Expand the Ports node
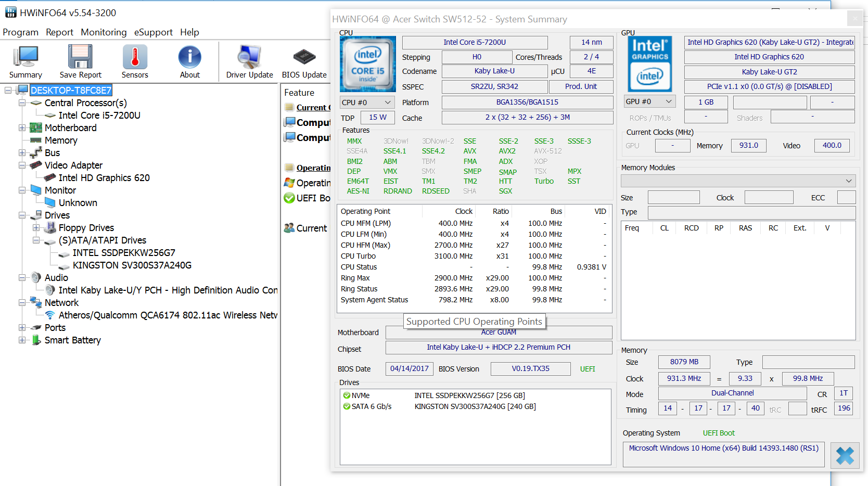Viewport: 868px width, 486px height. [x=22, y=327]
